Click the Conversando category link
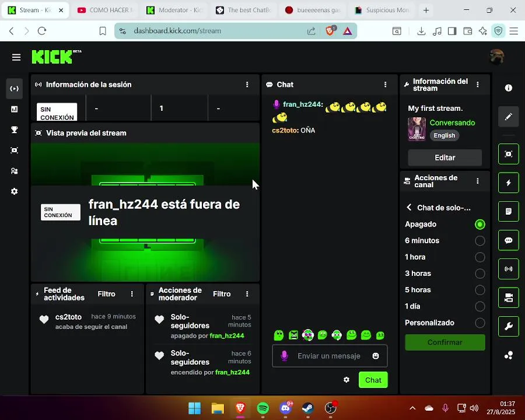 click(452, 123)
